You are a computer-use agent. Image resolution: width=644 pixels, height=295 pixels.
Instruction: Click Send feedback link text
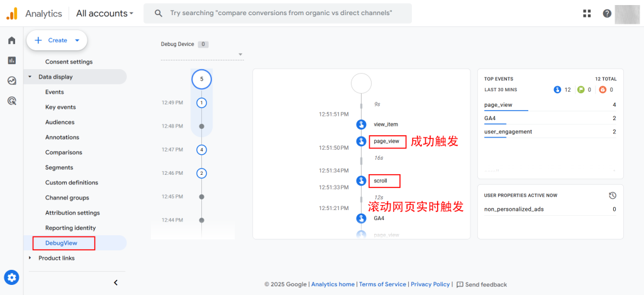click(486, 284)
